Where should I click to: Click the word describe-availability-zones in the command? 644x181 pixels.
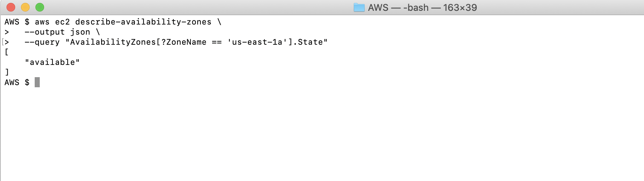point(143,22)
